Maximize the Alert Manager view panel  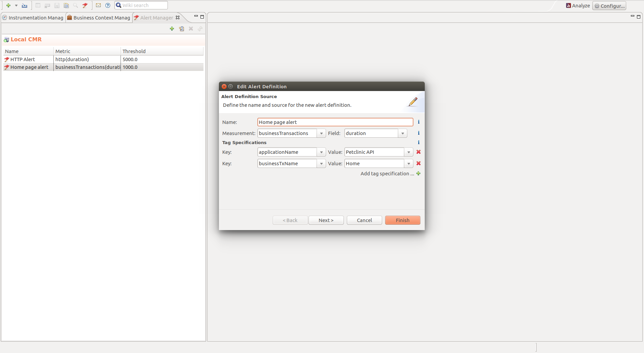coord(202,16)
